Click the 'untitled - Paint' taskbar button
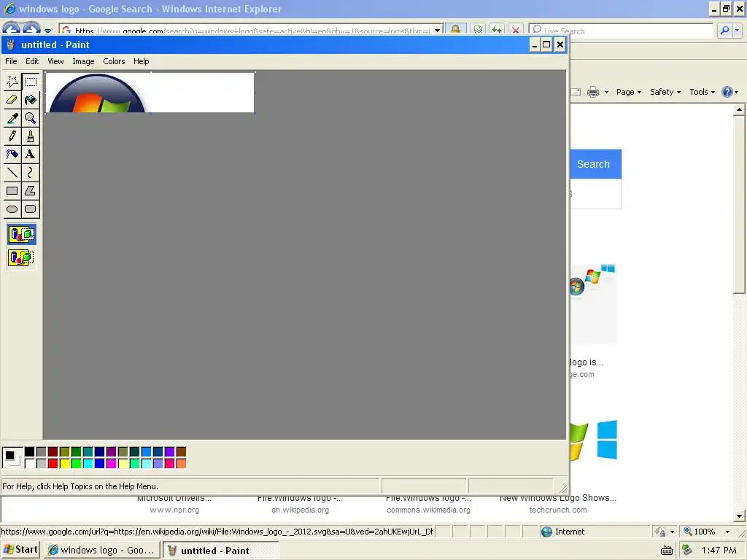The height and width of the screenshot is (560, 747). pyautogui.click(x=220, y=551)
